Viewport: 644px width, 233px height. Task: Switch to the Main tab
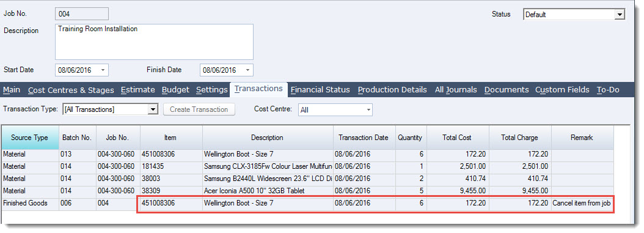pyautogui.click(x=12, y=89)
